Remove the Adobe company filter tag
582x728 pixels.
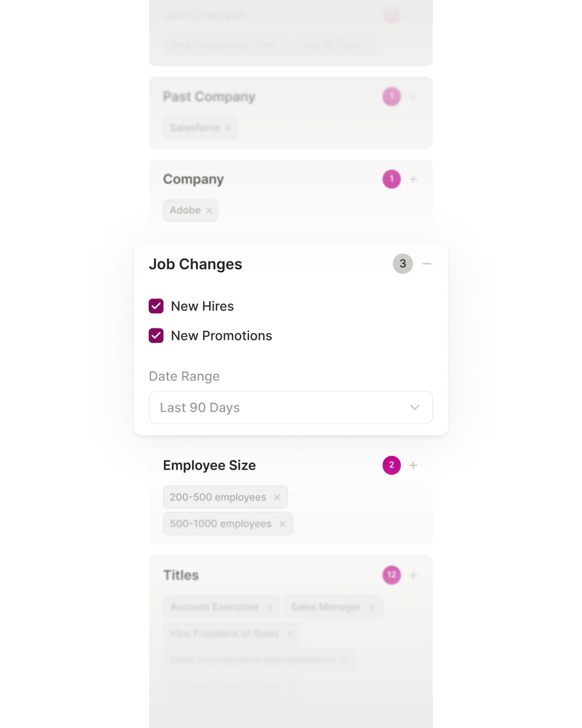click(x=210, y=210)
